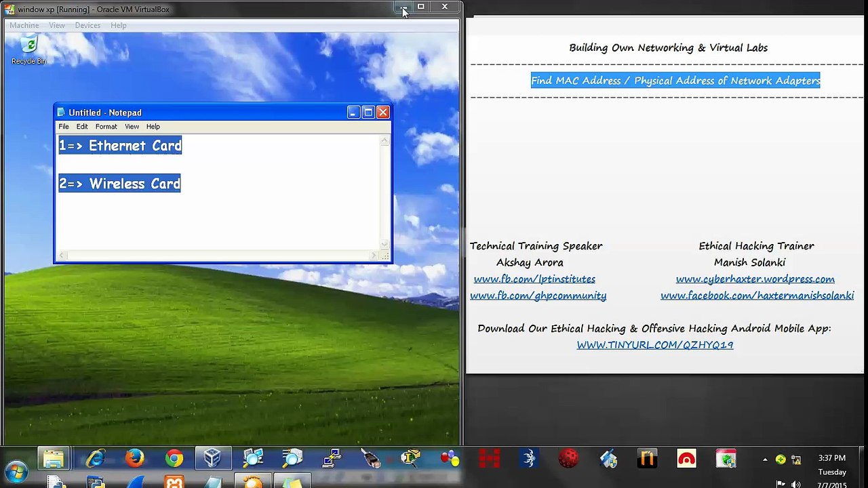The width and height of the screenshot is (868, 488).
Task: Open the VirtualBox Help menu
Action: pyautogui.click(x=119, y=25)
